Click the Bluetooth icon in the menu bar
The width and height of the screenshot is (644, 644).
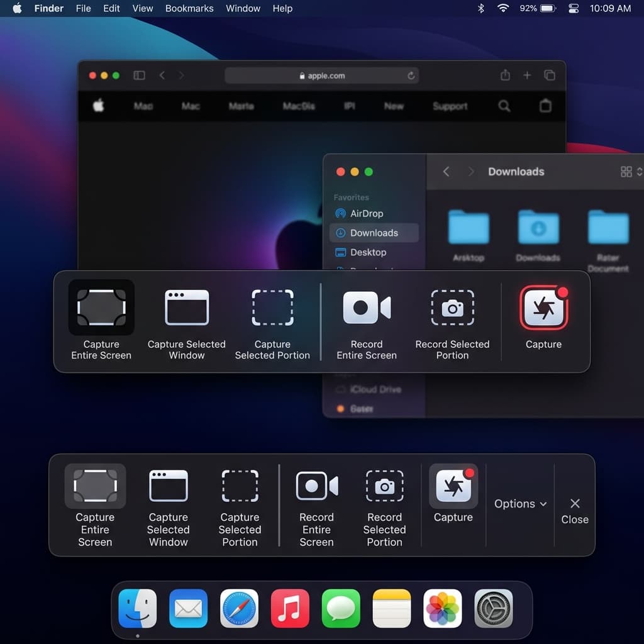tap(480, 8)
